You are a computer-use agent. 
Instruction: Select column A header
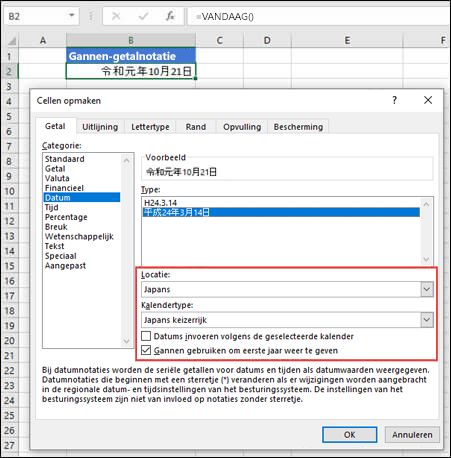click(x=43, y=40)
